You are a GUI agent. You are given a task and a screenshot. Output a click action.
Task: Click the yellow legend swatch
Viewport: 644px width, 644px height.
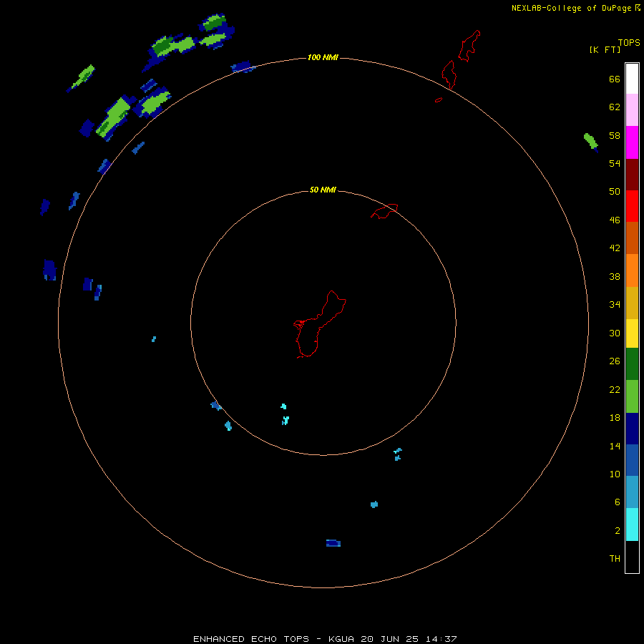(x=632, y=333)
